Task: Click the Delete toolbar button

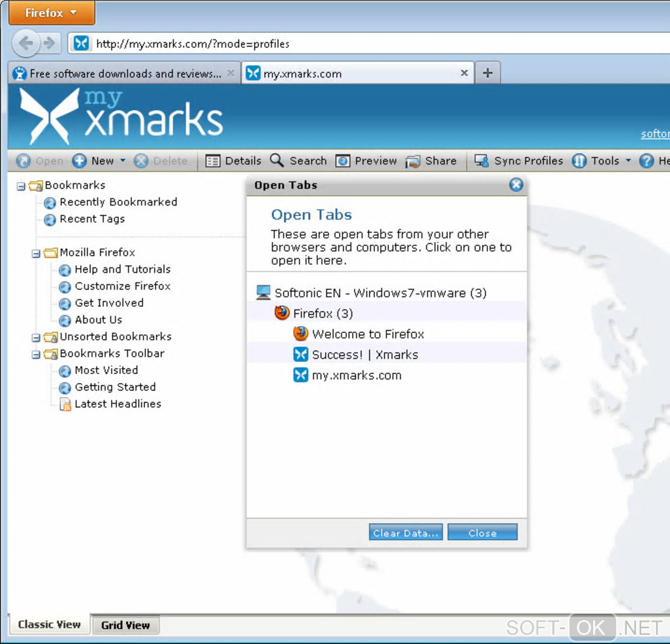Action: point(161,161)
